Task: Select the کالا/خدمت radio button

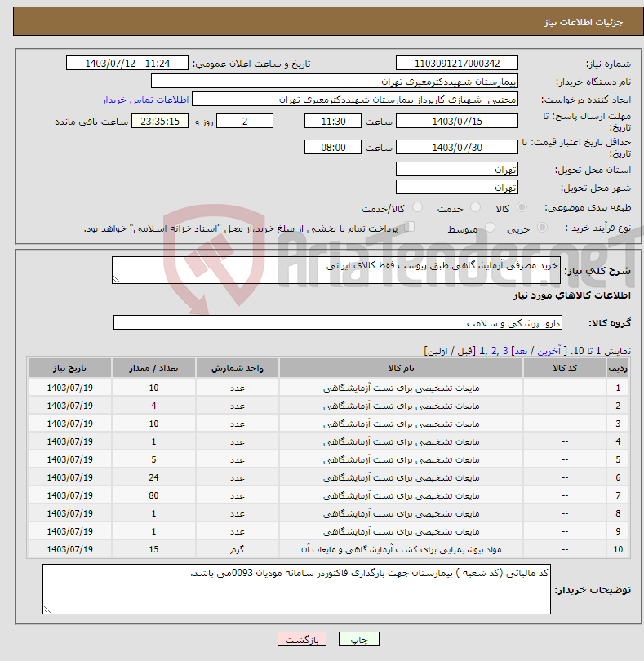Action: (418, 207)
